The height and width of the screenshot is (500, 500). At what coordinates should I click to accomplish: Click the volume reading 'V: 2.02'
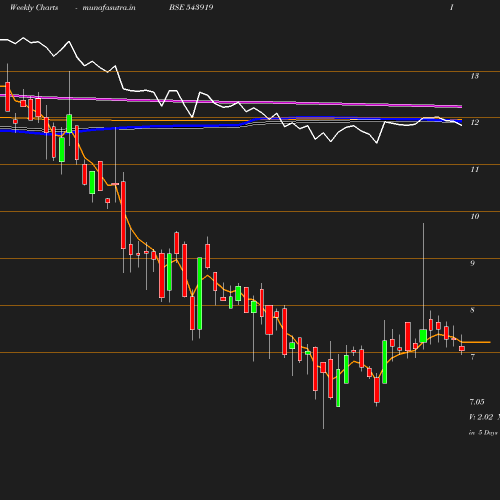tap(481, 417)
